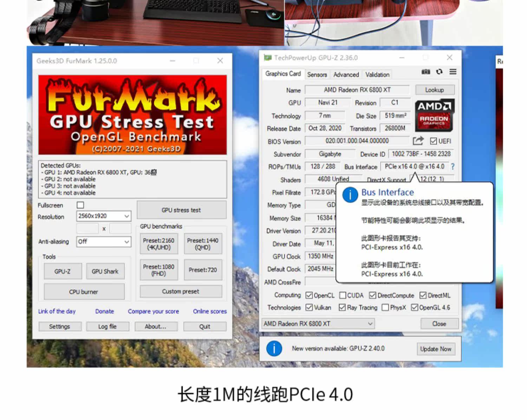This screenshot has height=420, width=527.
Task: Click the About... button
Action: [x=156, y=327]
